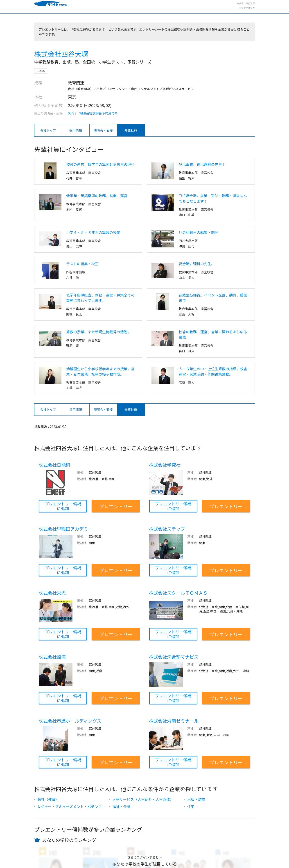Open the 株式会社日能研 company link
The height and width of the screenshot is (868, 289).
click(x=54, y=465)
